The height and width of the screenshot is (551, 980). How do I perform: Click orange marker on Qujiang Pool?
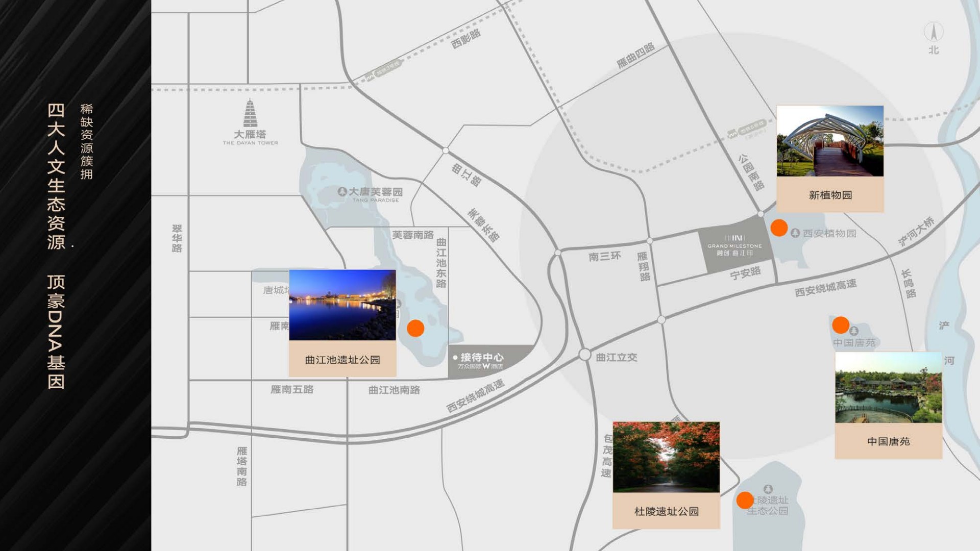(415, 328)
